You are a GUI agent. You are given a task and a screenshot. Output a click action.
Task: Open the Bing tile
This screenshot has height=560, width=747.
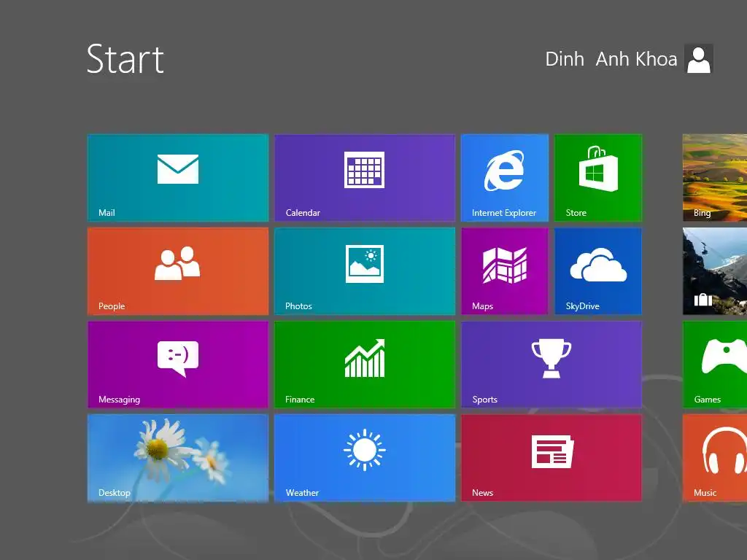715,178
